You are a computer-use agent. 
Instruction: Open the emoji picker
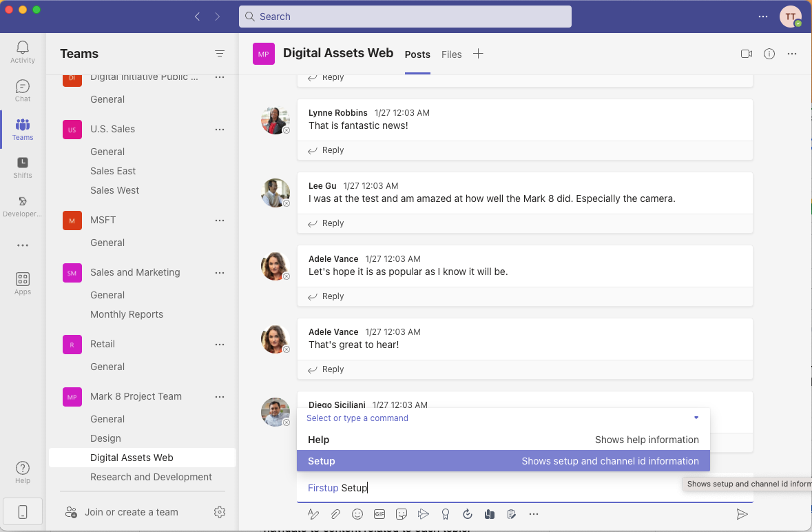[357, 514]
